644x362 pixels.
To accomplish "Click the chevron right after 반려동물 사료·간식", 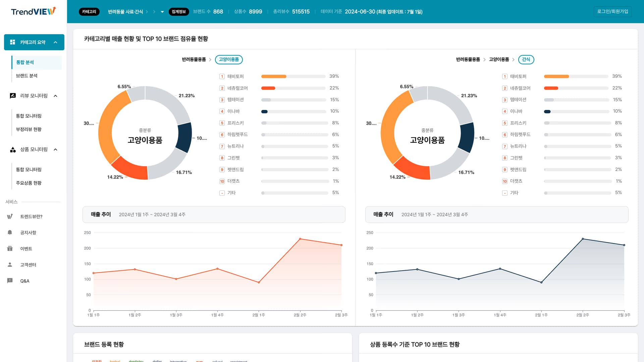I will (147, 12).
